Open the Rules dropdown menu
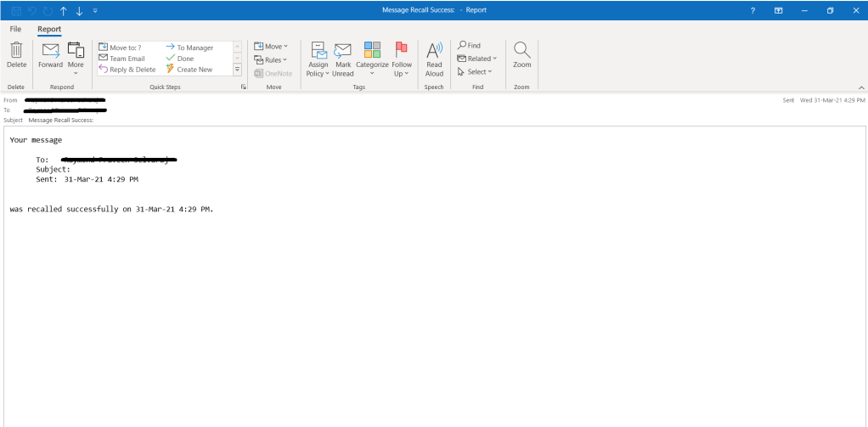 [x=272, y=59]
